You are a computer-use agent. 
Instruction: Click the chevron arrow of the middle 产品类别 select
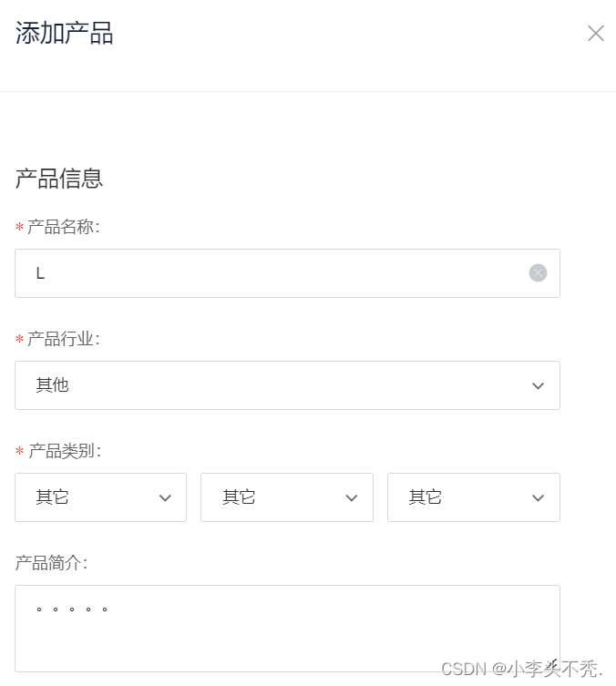click(352, 498)
